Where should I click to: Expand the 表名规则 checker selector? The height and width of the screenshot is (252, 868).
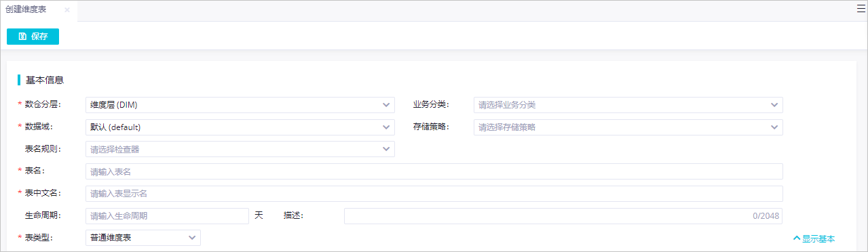240,149
